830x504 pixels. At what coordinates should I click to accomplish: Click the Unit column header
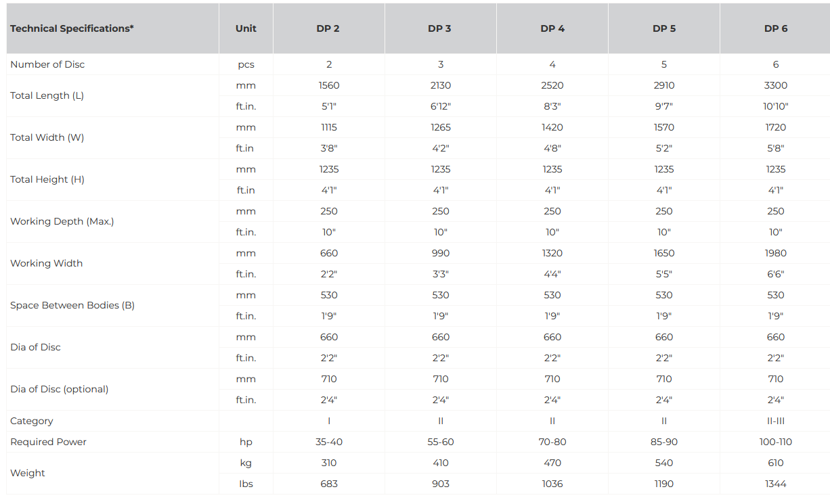pos(246,28)
